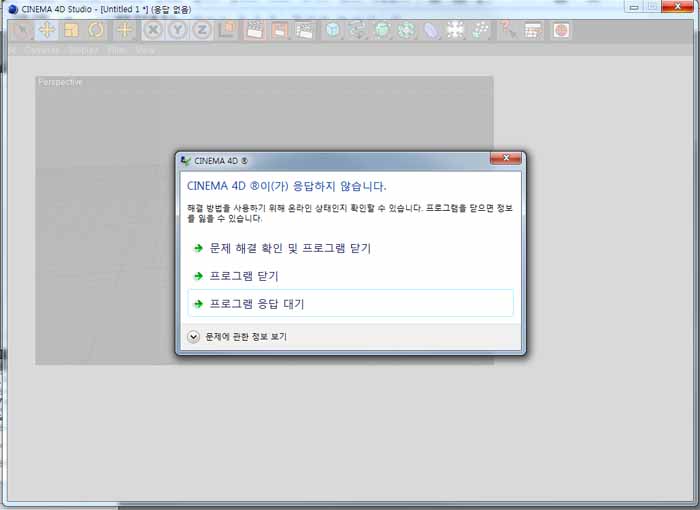Click the snowflake-shaped particle icon in toolbar

(456, 30)
